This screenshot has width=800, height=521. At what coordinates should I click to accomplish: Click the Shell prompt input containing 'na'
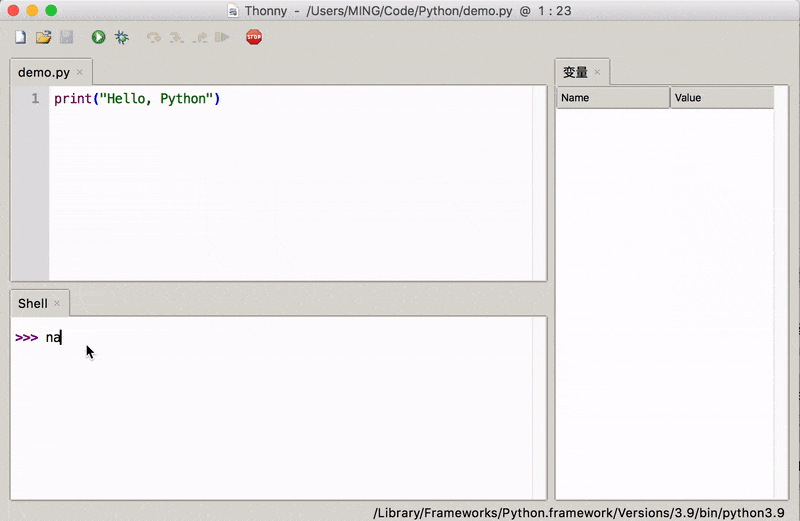[x=54, y=337]
